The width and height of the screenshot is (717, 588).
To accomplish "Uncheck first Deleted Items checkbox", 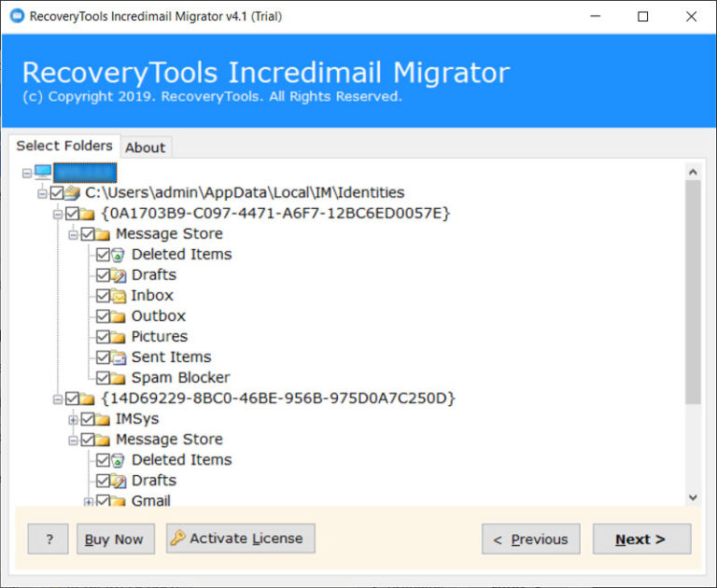I will tap(103, 255).
